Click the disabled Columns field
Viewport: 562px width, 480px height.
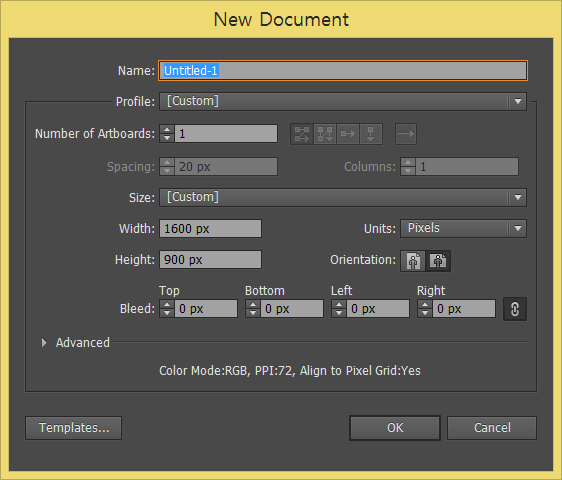[x=467, y=167]
